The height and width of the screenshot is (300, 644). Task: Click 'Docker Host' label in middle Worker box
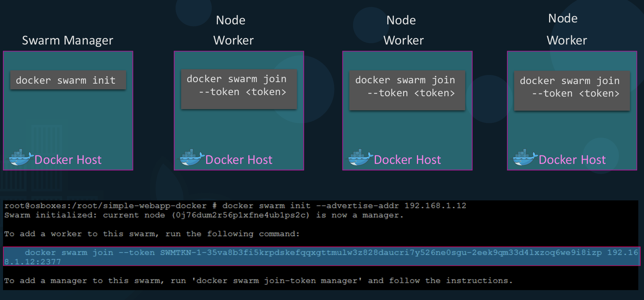click(x=407, y=160)
